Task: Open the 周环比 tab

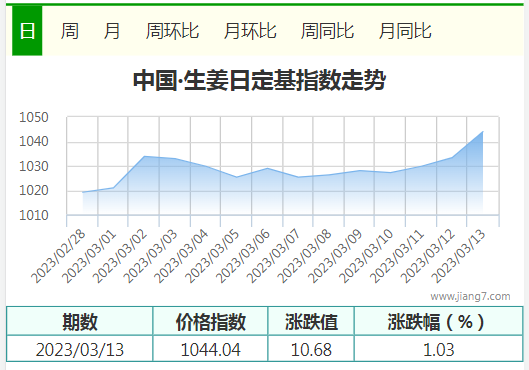Action: 172,31
